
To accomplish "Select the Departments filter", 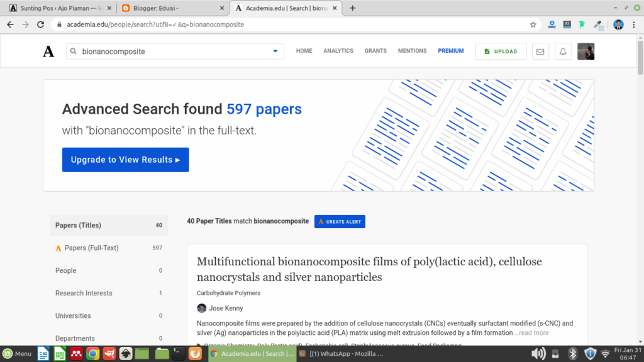I will click(x=109, y=338).
